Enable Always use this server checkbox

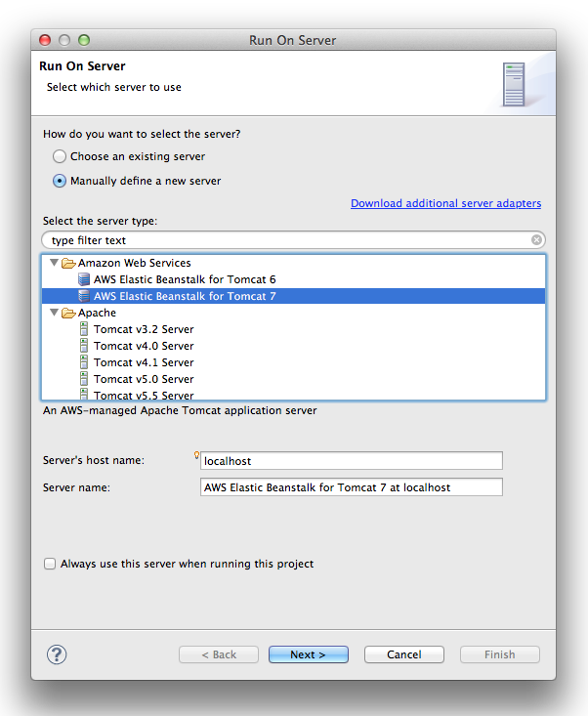pos(50,564)
